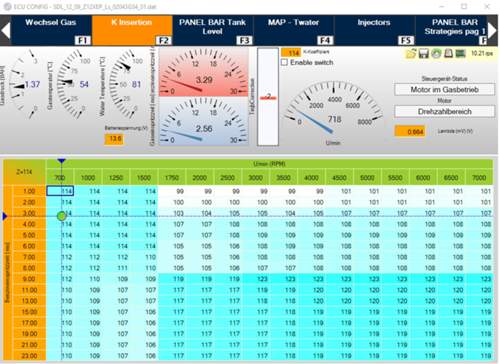Open the PANEL BAR Tank Level tab
The image size is (500, 364).
pyautogui.click(x=213, y=30)
